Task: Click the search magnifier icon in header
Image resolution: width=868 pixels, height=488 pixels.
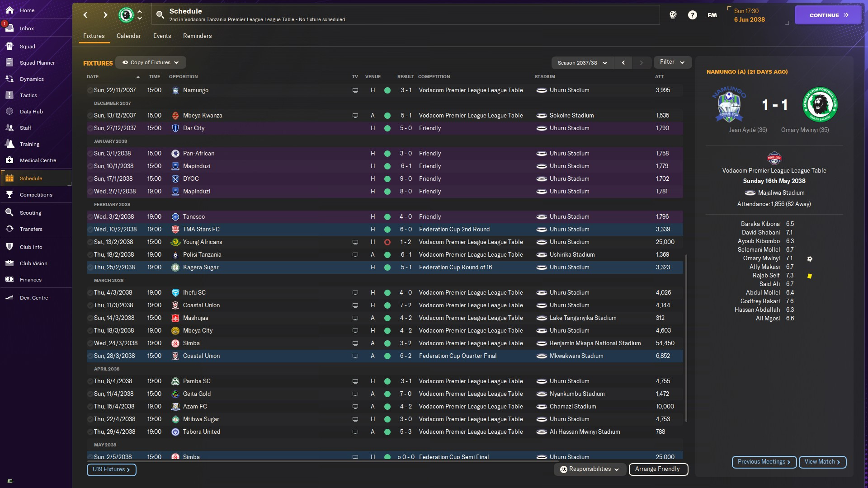Action: [x=160, y=15]
